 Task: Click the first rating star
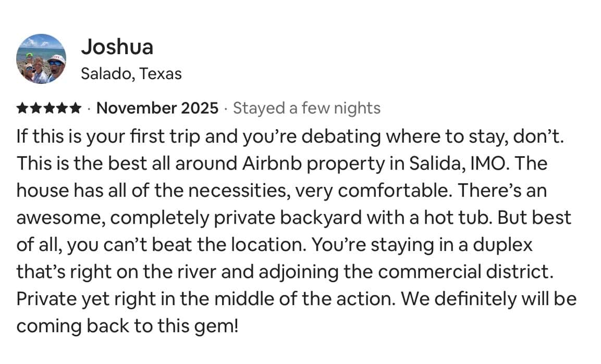tap(23, 108)
